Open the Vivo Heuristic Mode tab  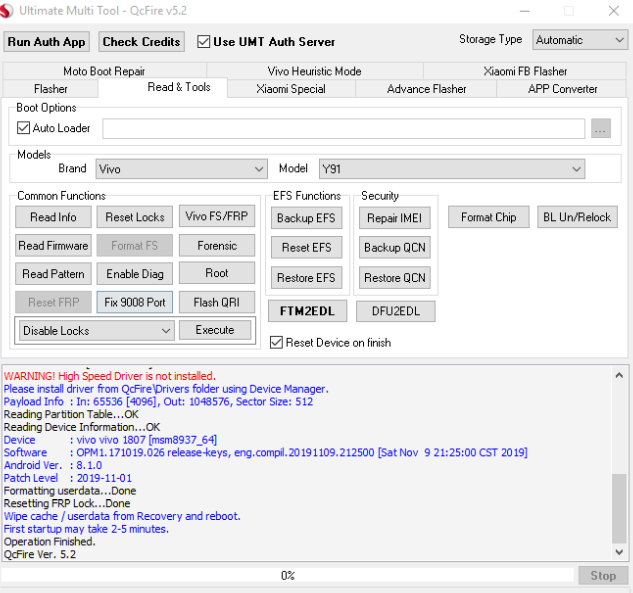coord(314,71)
